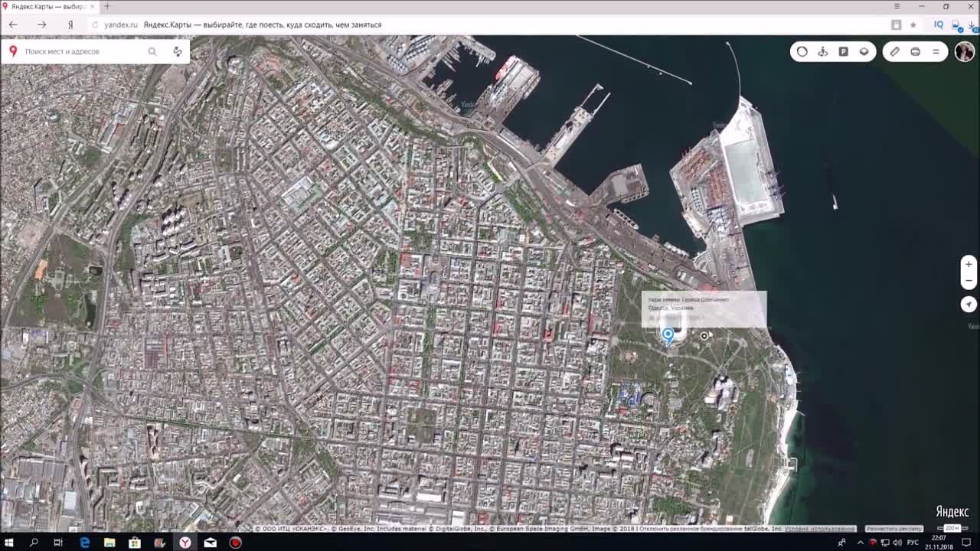Open the Windows notification center
This screenshot has width=980, height=551.
(x=966, y=543)
